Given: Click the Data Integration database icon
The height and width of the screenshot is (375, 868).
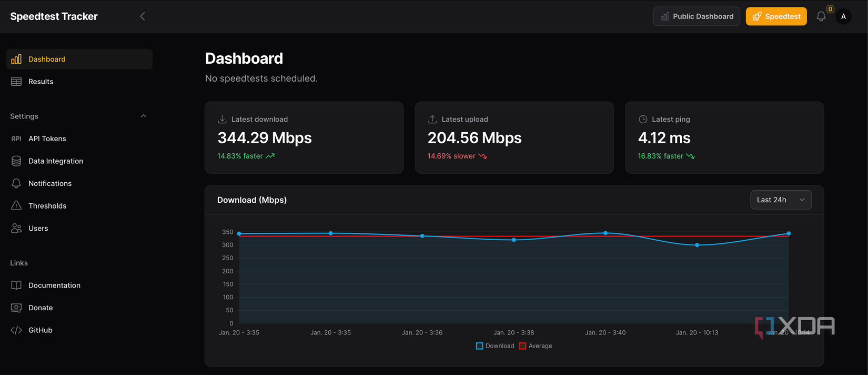Looking at the screenshot, I should pos(16,161).
